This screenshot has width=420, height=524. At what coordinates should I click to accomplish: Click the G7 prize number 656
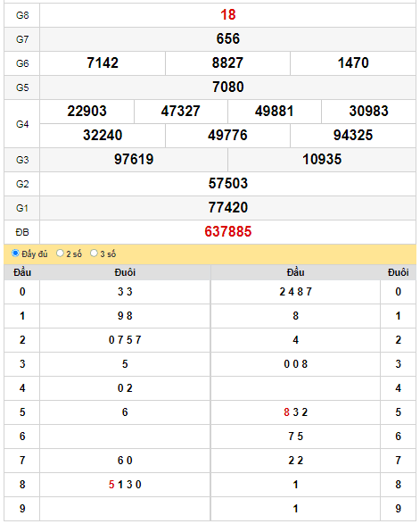228,38
